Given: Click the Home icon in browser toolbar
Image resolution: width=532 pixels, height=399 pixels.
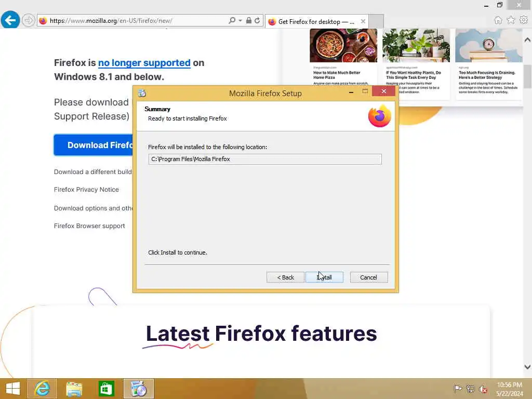Looking at the screenshot, I should point(498,20).
